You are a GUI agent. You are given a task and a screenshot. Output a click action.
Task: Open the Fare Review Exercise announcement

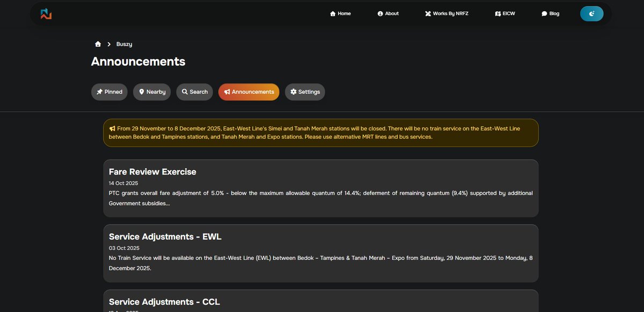pos(321,188)
